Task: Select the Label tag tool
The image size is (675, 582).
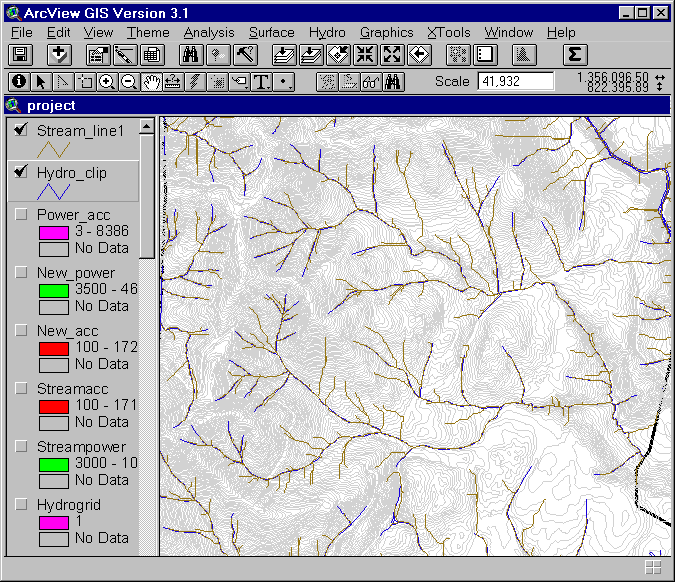Action: pyautogui.click(x=239, y=81)
